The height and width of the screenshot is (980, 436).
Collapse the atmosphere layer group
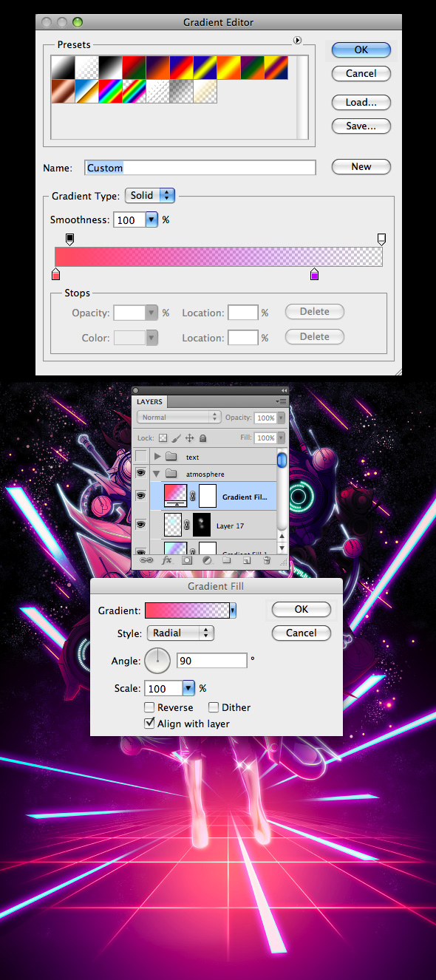click(x=157, y=474)
